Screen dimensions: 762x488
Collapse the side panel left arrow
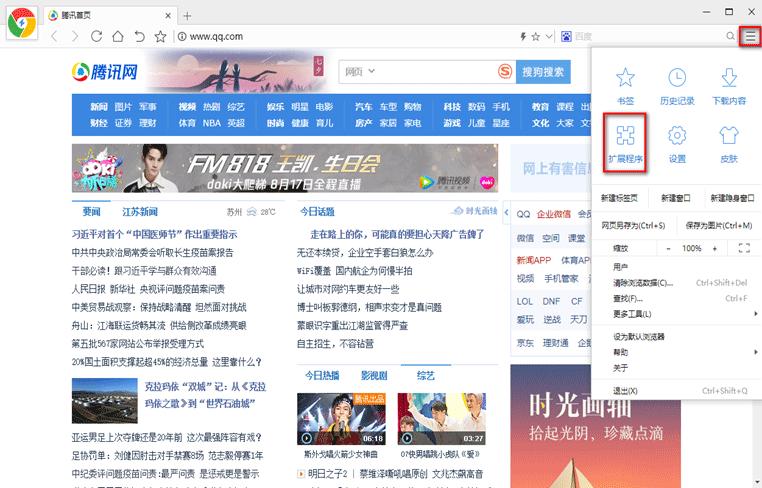click(x=506, y=212)
